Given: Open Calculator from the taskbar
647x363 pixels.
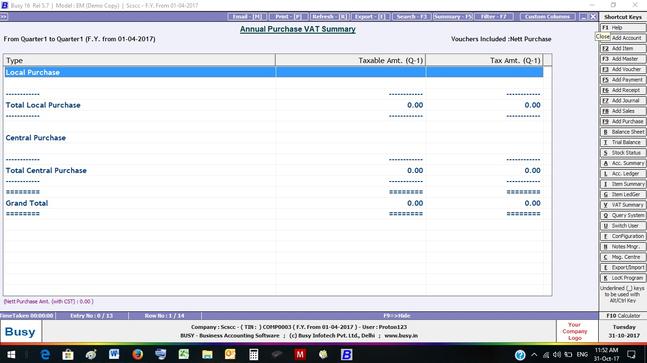Looking at the screenshot, I should (x=253, y=354).
